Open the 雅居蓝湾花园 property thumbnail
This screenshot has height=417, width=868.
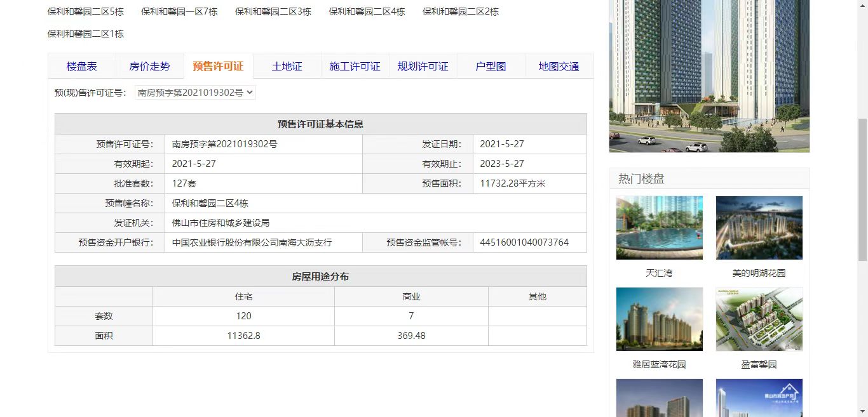click(660, 319)
